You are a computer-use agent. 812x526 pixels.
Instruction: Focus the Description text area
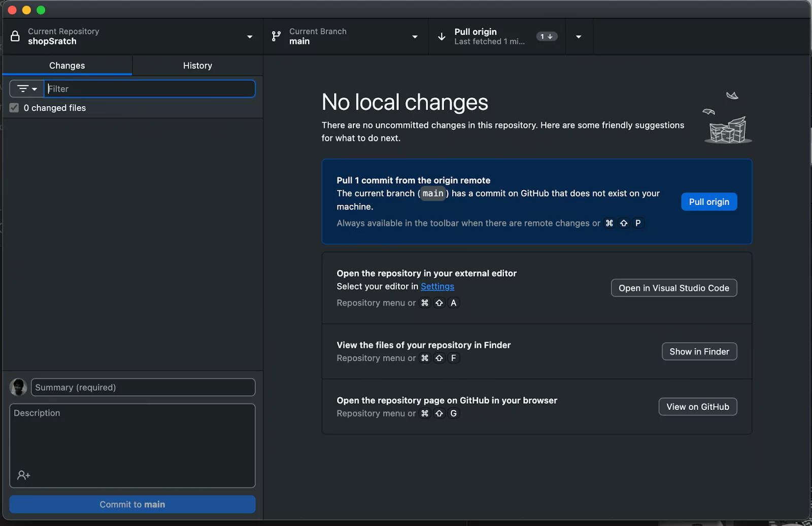132,445
